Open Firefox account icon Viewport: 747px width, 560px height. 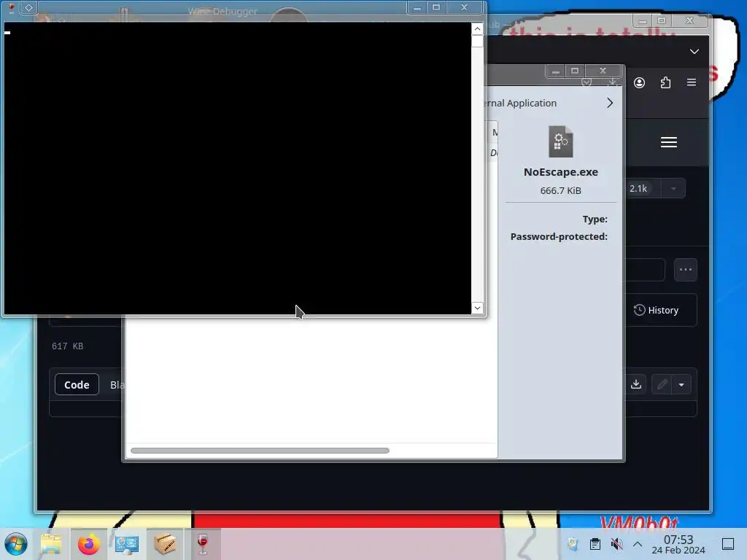pos(639,83)
